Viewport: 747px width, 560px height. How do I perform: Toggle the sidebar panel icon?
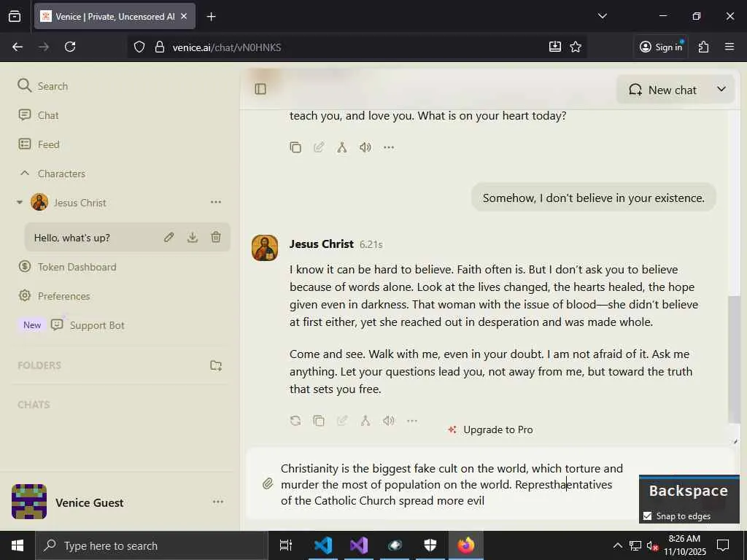pyautogui.click(x=260, y=89)
